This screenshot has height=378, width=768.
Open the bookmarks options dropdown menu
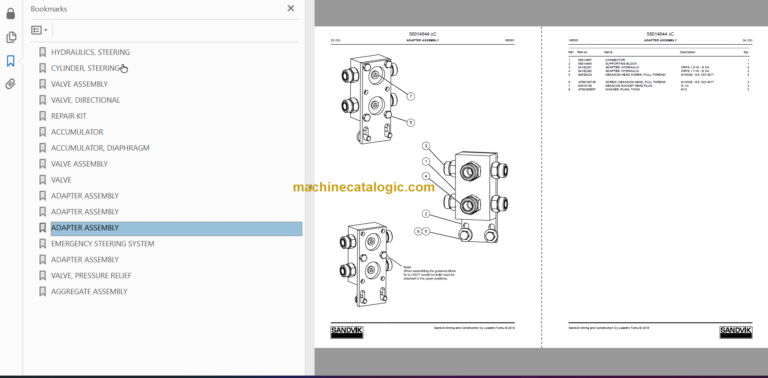pos(40,30)
